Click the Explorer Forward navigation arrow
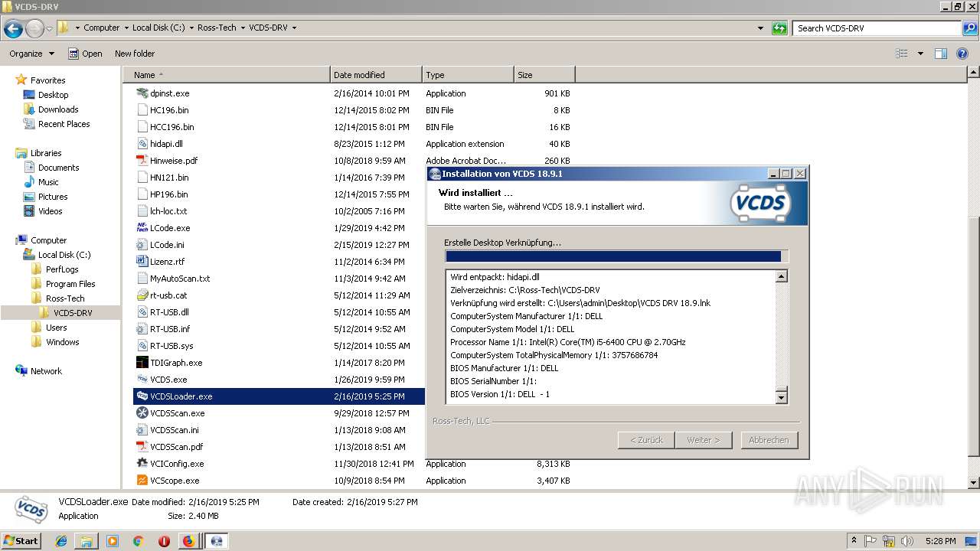Screen dimensions: 980x551 click(x=34, y=29)
